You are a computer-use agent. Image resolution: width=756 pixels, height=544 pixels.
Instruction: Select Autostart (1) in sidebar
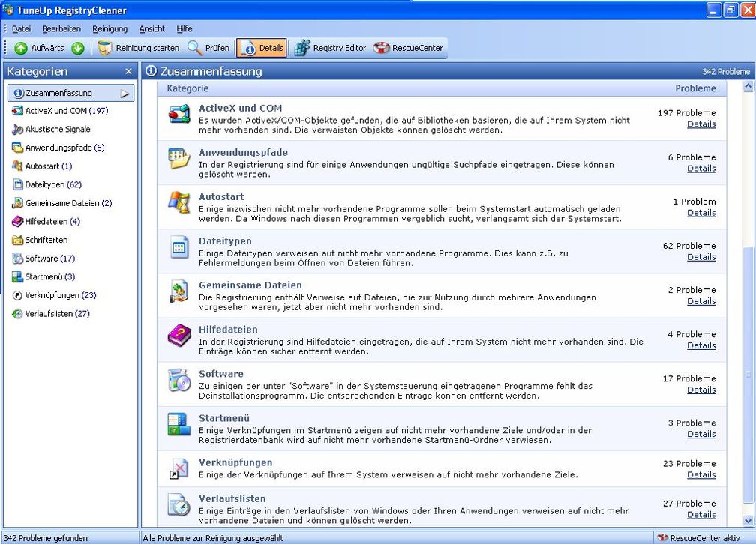pos(42,166)
